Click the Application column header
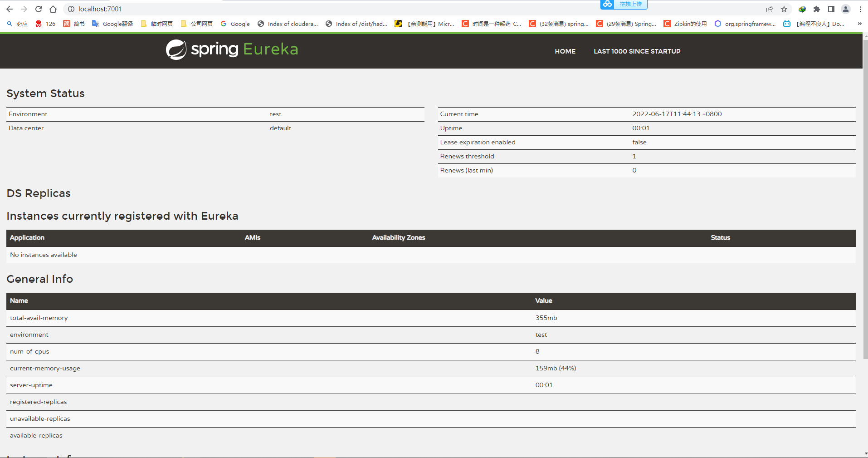 27,237
